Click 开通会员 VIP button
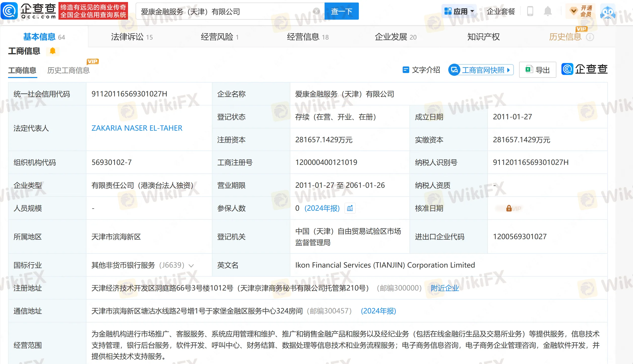633x364 pixels. pos(580,11)
